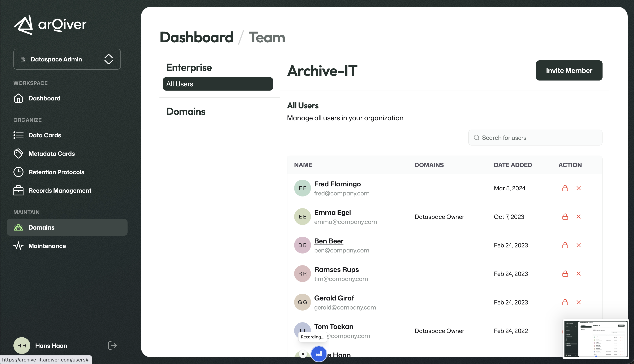Remove Ramses Rups from the team
634x364 pixels.
tap(578, 274)
